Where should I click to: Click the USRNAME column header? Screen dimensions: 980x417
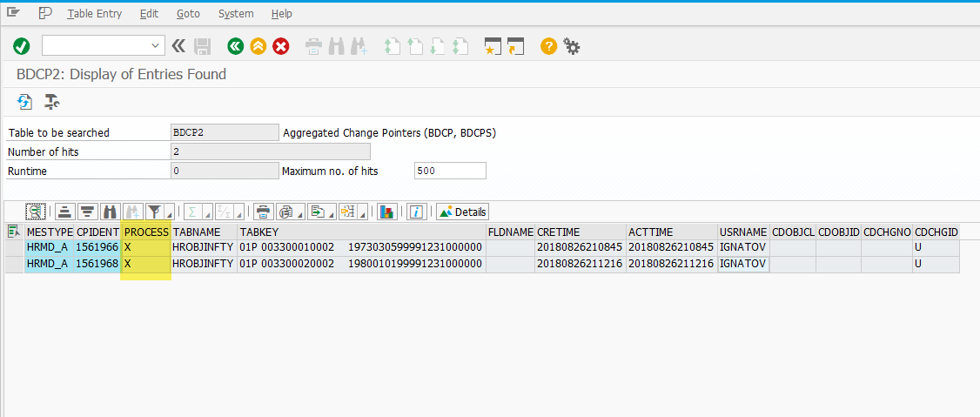[x=743, y=232]
